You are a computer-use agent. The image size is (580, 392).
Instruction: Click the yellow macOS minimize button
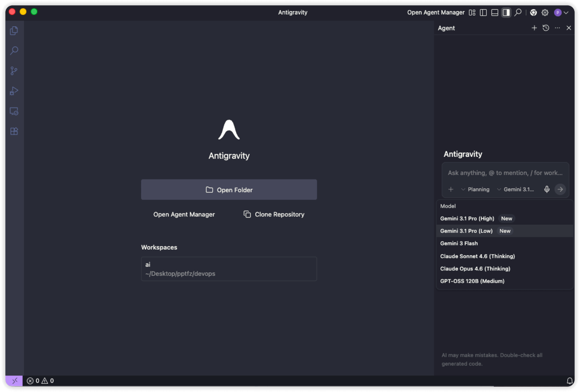click(x=23, y=12)
